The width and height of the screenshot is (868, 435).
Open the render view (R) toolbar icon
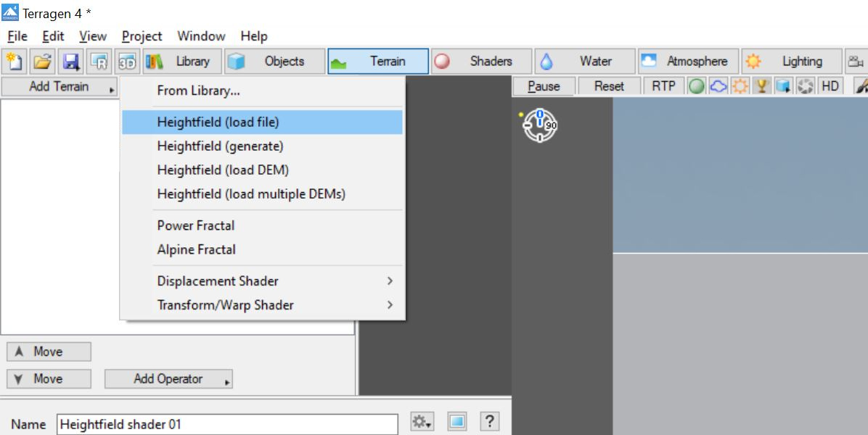coord(99,62)
